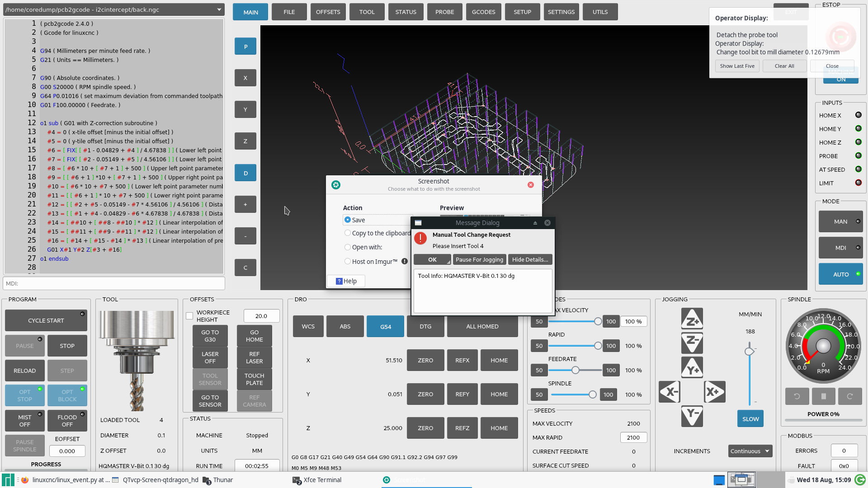Open the OFFSETS tab
The image size is (868, 488).
point(328,12)
